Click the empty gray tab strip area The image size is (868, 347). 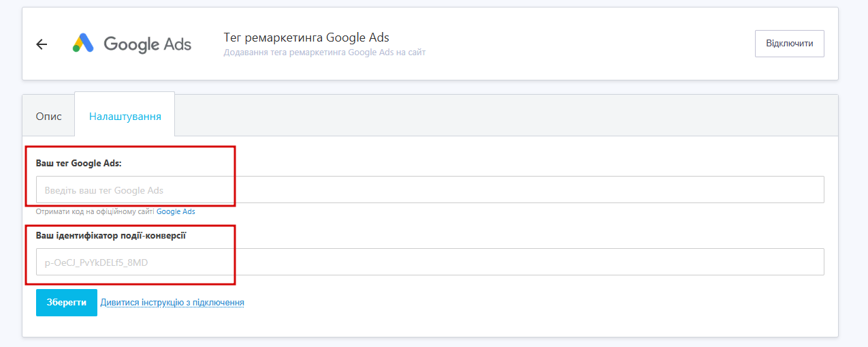tap(504, 115)
